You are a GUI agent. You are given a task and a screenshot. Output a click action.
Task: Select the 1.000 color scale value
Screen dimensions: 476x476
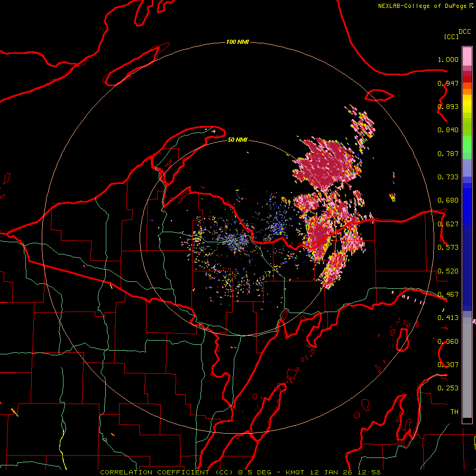click(448, 59)
